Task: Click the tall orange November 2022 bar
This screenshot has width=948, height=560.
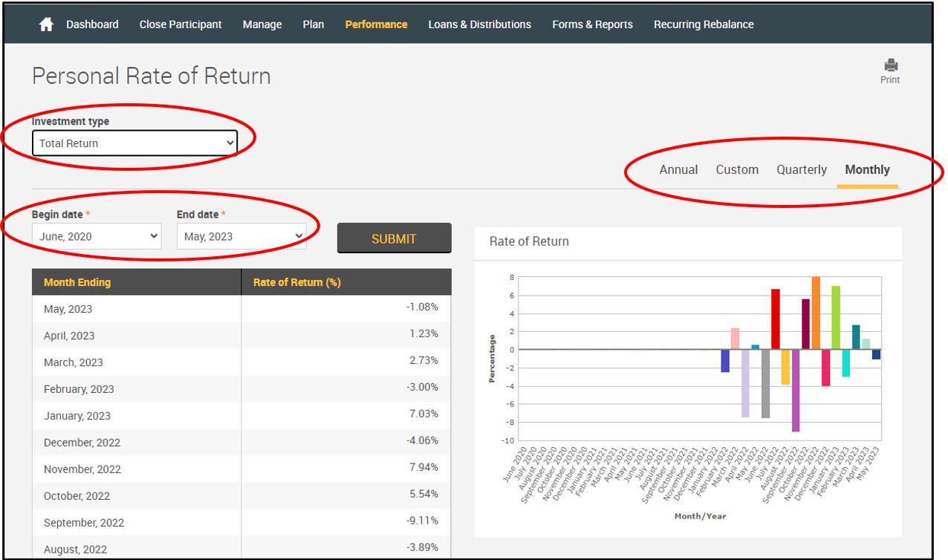Action: [816, 313]
